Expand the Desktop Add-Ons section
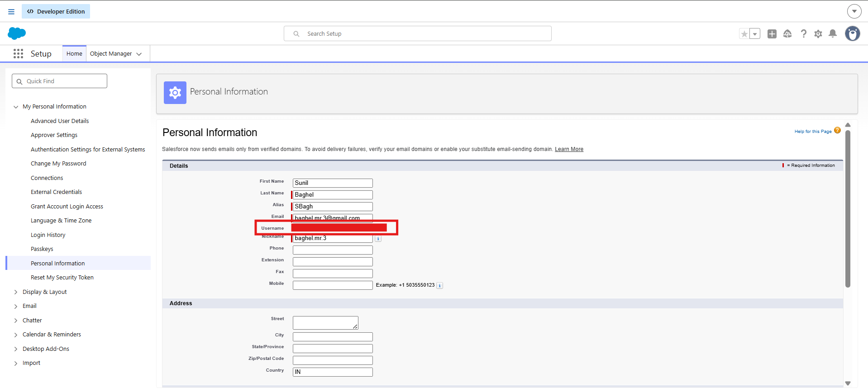 (x=16, y=349)
